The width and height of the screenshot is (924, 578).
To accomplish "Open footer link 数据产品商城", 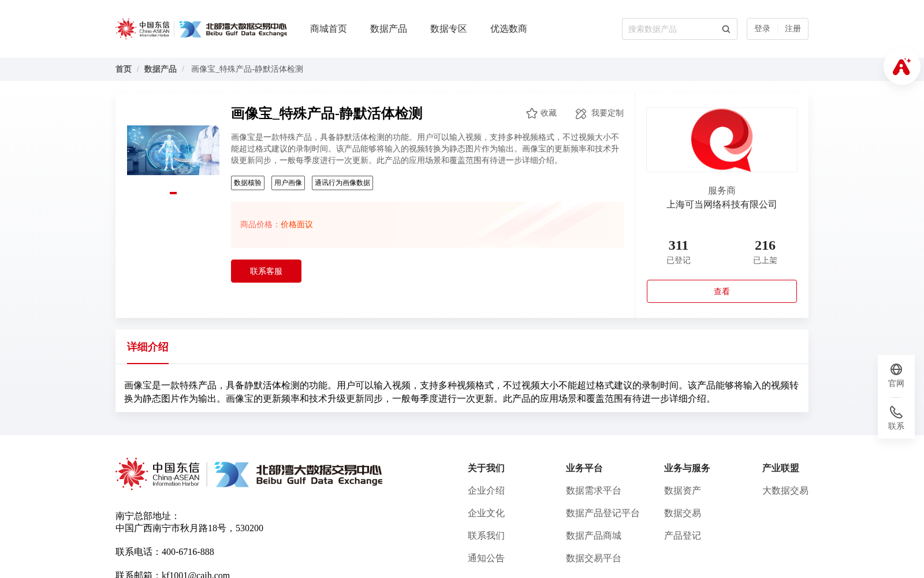I will (594, 536).
